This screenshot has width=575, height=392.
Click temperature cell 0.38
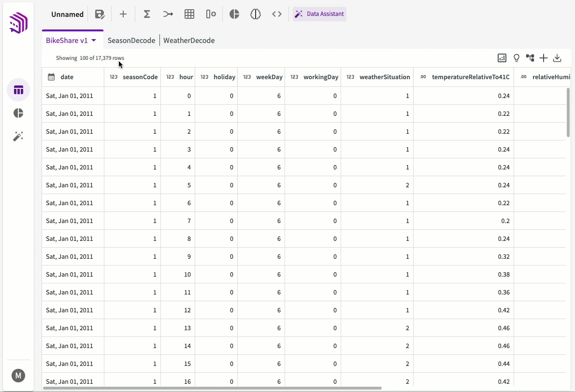click(x=463, y=274)
